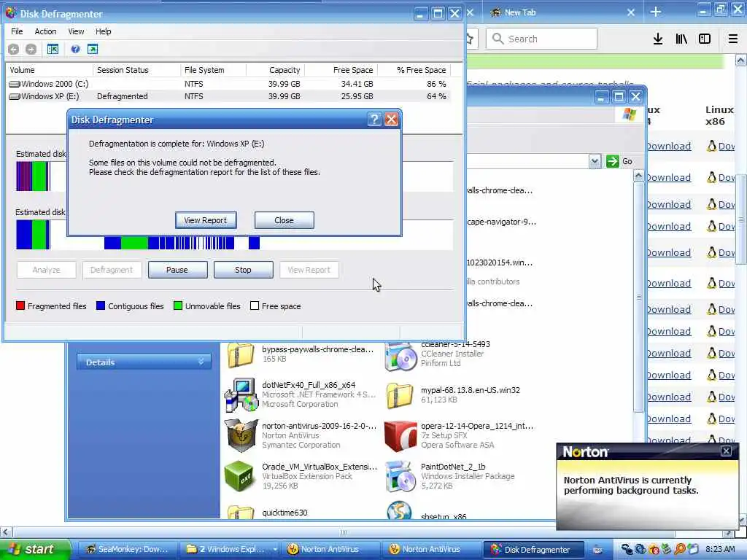Click the Capacity column header
This screenshot has width=747, height=560.
point(275,70)
